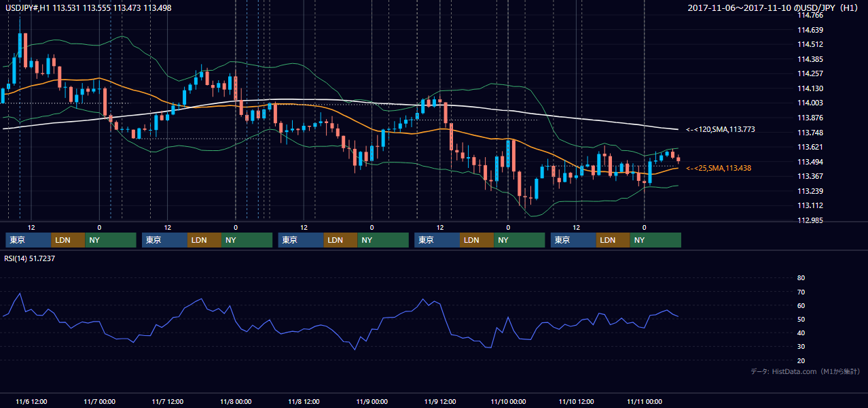Click RSI level 60 label
This screenshot has width=868, height=408.
tap(801, 305)
